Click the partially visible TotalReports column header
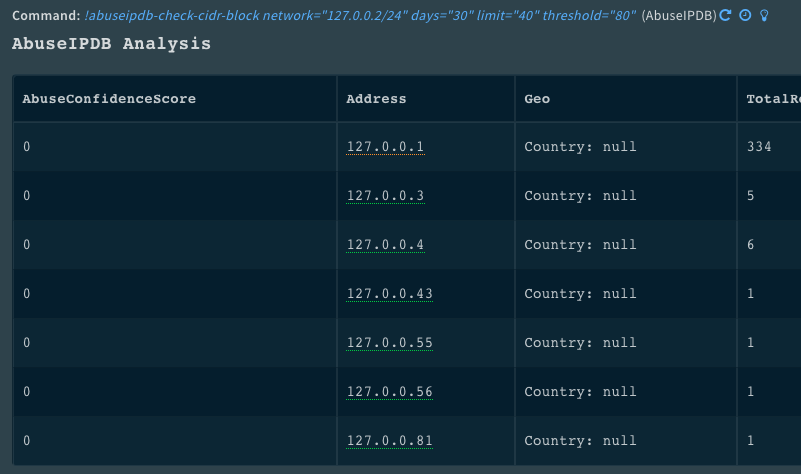The image size is (801, 474). tap(773, 99)
